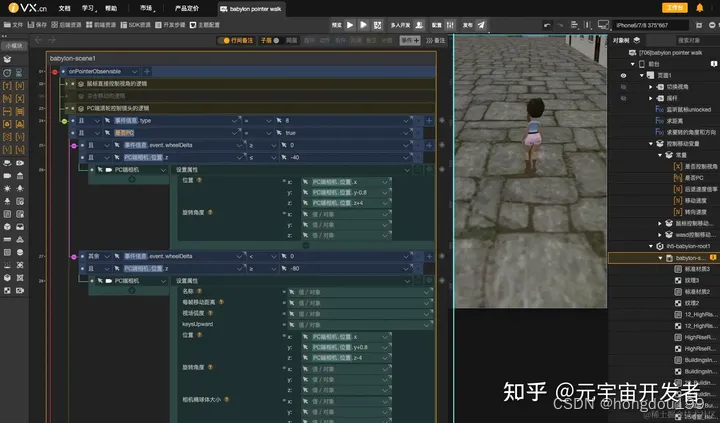Select the timer clock component icon
The image size is (720, 423).
[7, 73]
